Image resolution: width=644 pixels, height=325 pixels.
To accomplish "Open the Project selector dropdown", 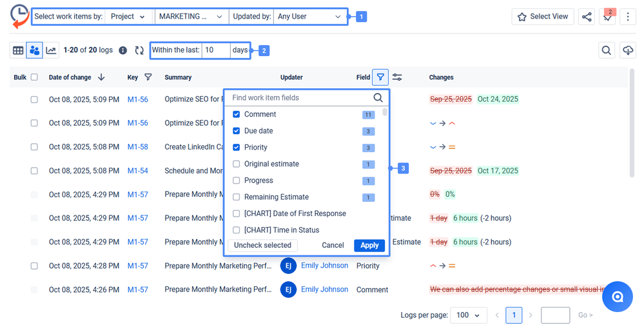I will pos(128,17).
